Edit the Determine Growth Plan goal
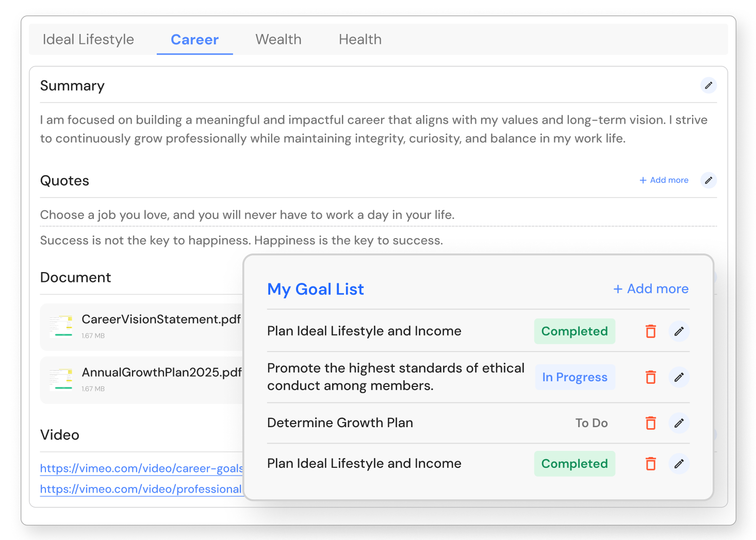756x540 pixels. pos(679,423)
